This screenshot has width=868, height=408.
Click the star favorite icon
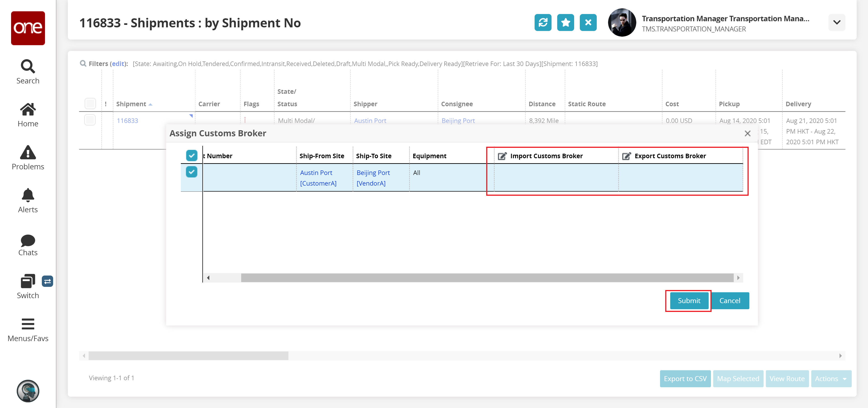565,23
